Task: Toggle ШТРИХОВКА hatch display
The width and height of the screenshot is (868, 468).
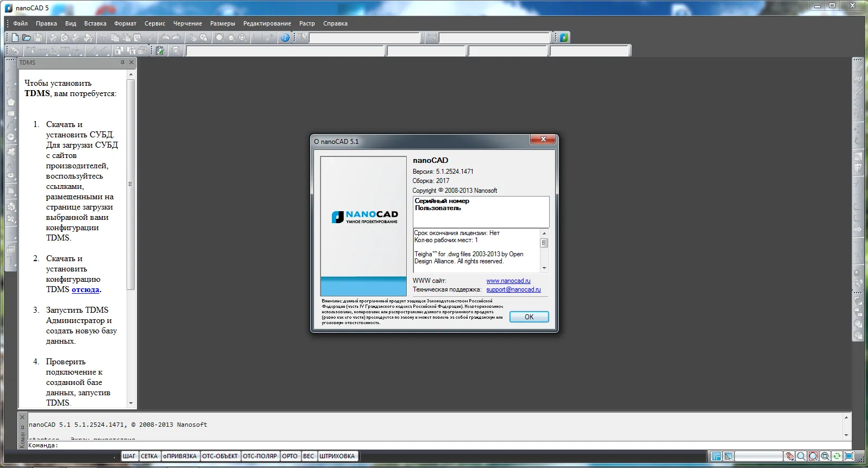Action: 337,456
